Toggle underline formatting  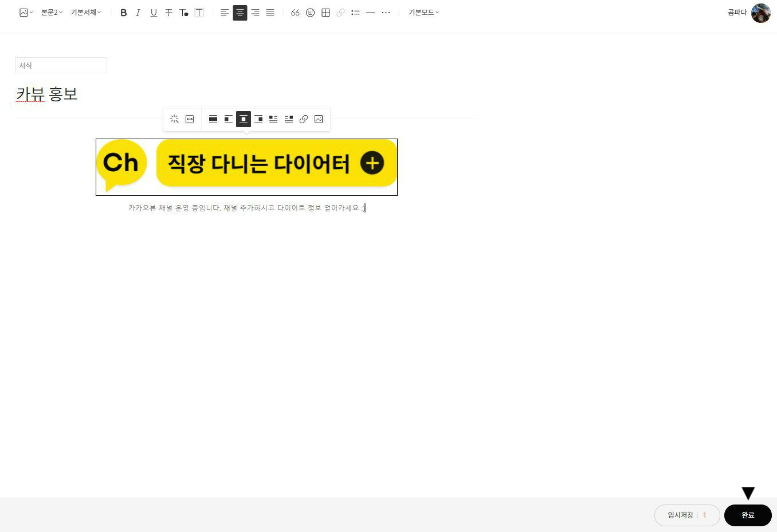[x=154, y=13]
